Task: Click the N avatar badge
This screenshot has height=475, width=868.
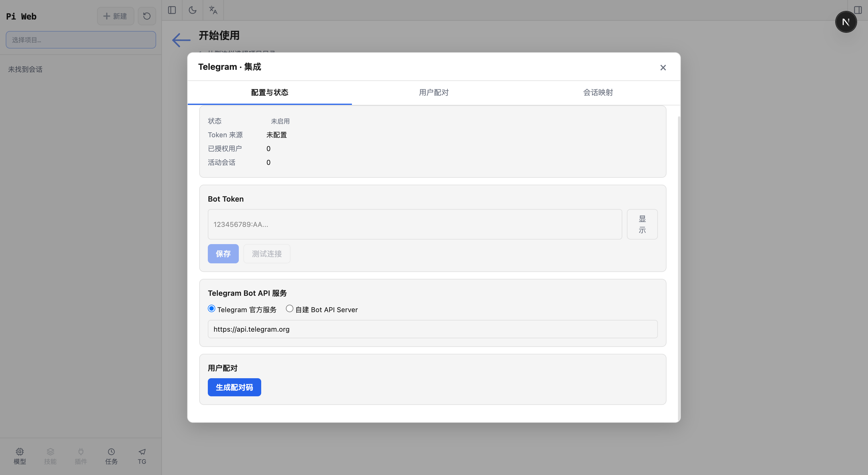Action: tap(846, 22)
